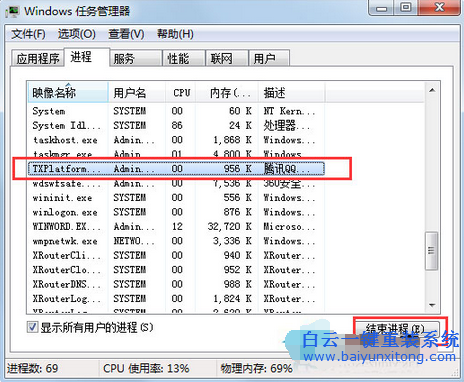Viewport: 464px width, 382px height.
Task: Click the scrollbar down arrow
Action: coord(432,305)
